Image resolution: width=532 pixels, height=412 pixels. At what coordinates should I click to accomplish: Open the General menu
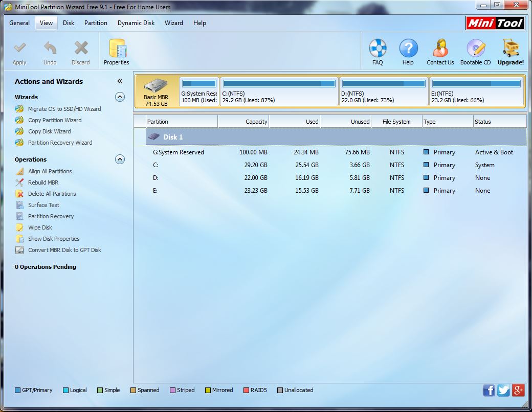pyautogui.click(x=19, y=22)
